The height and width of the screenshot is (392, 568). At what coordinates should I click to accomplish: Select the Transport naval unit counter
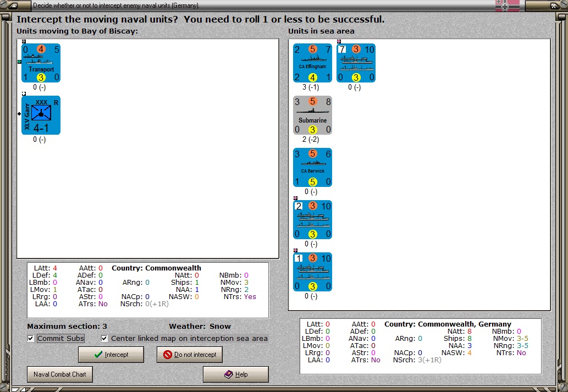pos(41,63)
